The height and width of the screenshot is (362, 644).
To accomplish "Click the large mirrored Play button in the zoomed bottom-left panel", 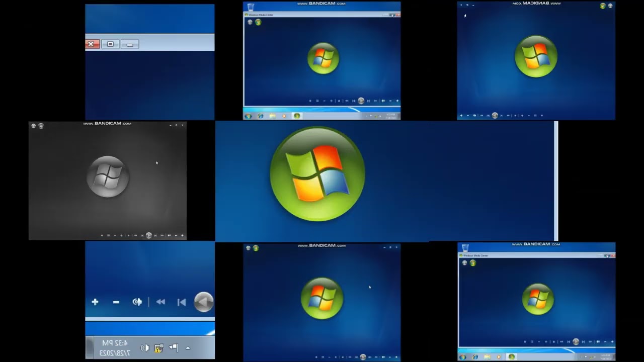I will pyautogui.click(x=204, y=302).
